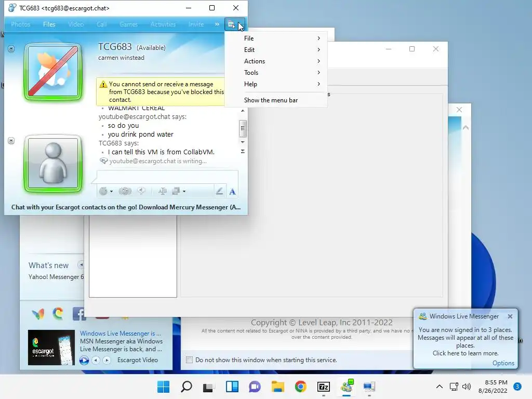This screenshot has width=532, height=399.
Task: Launch Google Chrome from taskbar
Action: tap(301, 387)
